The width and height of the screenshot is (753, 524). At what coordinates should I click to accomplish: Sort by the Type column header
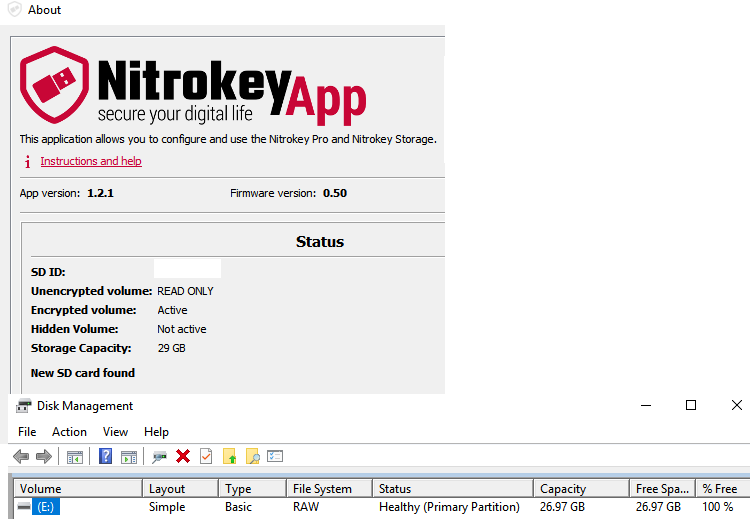(253, 488)
